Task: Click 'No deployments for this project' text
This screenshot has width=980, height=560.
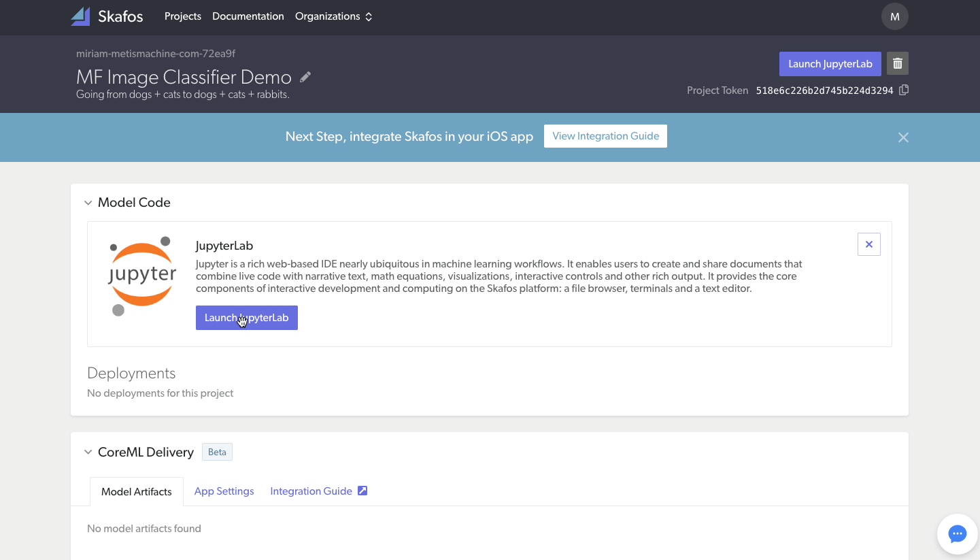Action: tap(160, 393)
